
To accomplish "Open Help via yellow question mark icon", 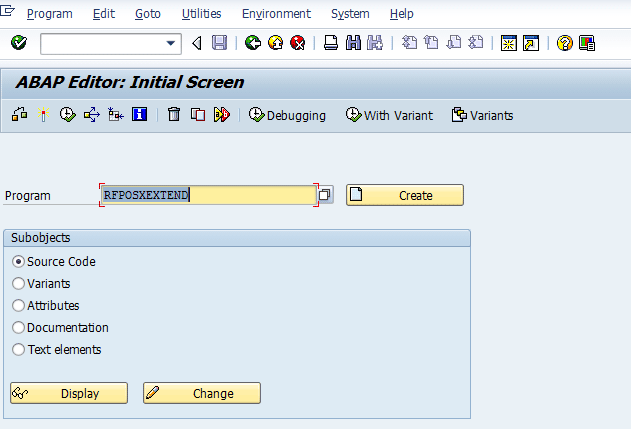I will (565, 43).
